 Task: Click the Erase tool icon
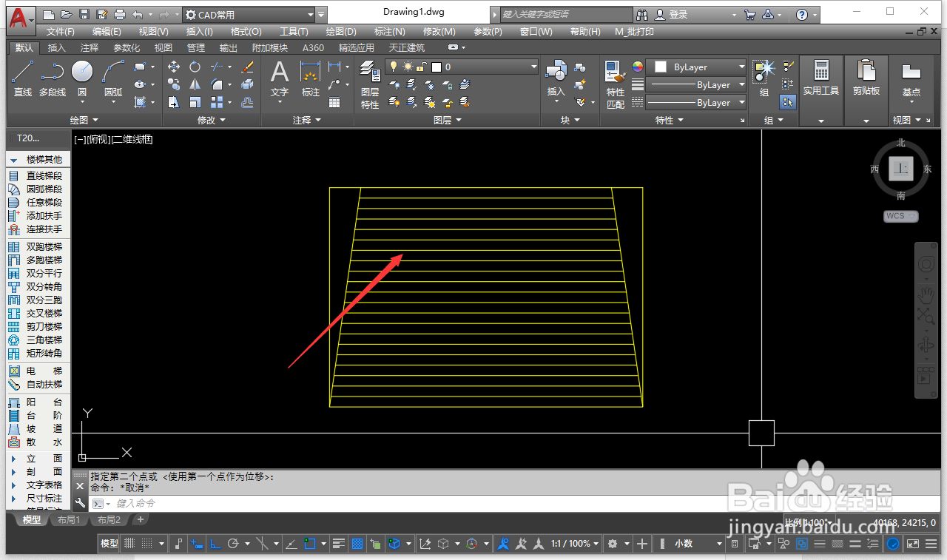(248, 67)
